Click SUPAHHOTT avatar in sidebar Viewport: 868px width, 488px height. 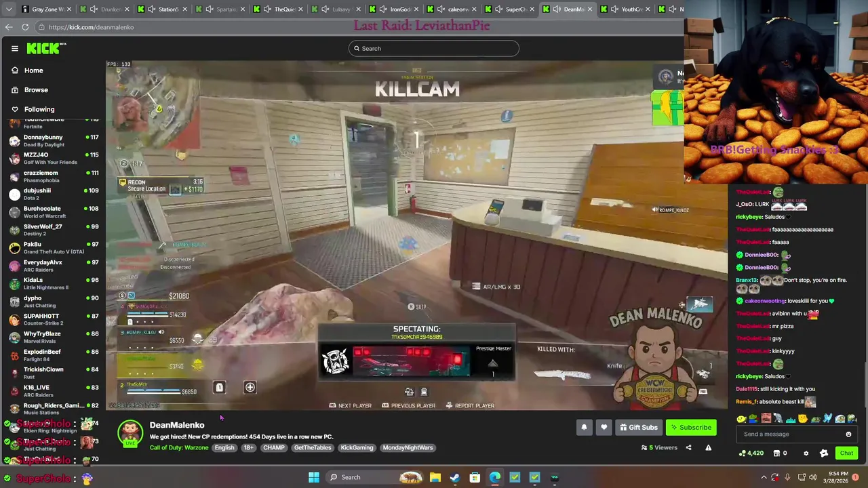coord(14,319)
